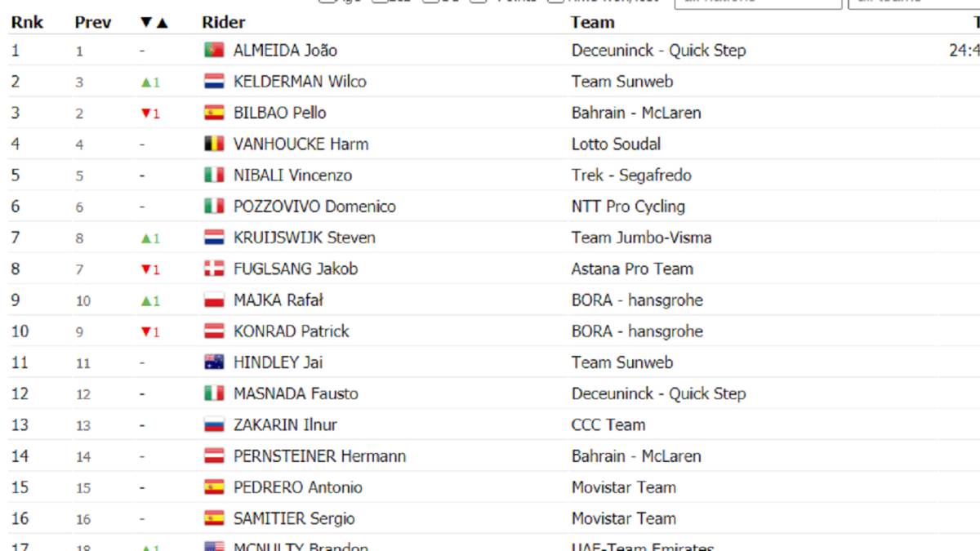The height and width of the screenshot is (551, 980).
Task: Open rider page for POZZOVIVO Domenico
Action: tap(314, 207)
